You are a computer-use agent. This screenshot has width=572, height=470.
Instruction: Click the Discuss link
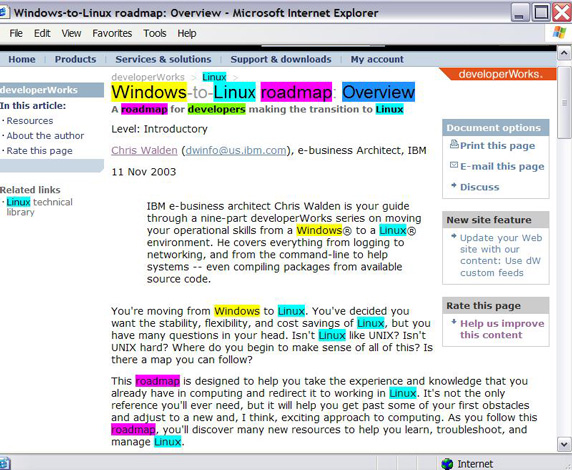pos(479,187)
